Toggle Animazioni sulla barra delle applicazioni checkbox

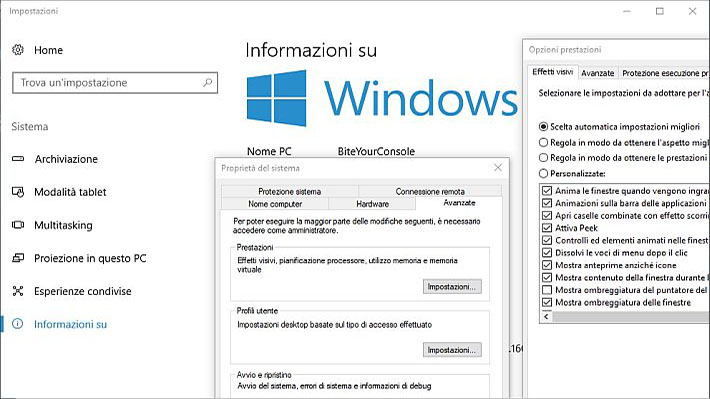547,203
